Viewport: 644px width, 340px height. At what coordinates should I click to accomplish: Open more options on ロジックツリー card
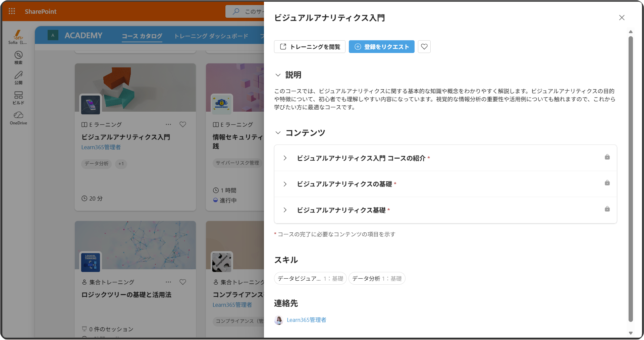coord(168,282)
